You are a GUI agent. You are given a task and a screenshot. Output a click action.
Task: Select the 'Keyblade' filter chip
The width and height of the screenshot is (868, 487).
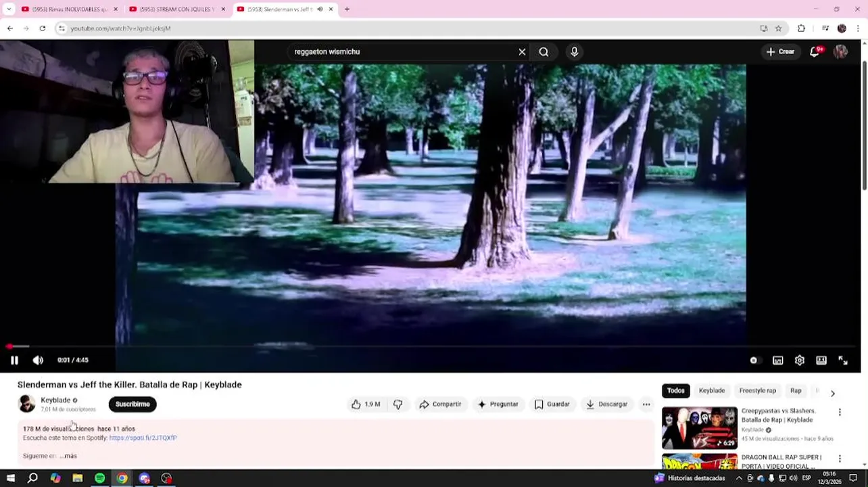tap(712, 391)
